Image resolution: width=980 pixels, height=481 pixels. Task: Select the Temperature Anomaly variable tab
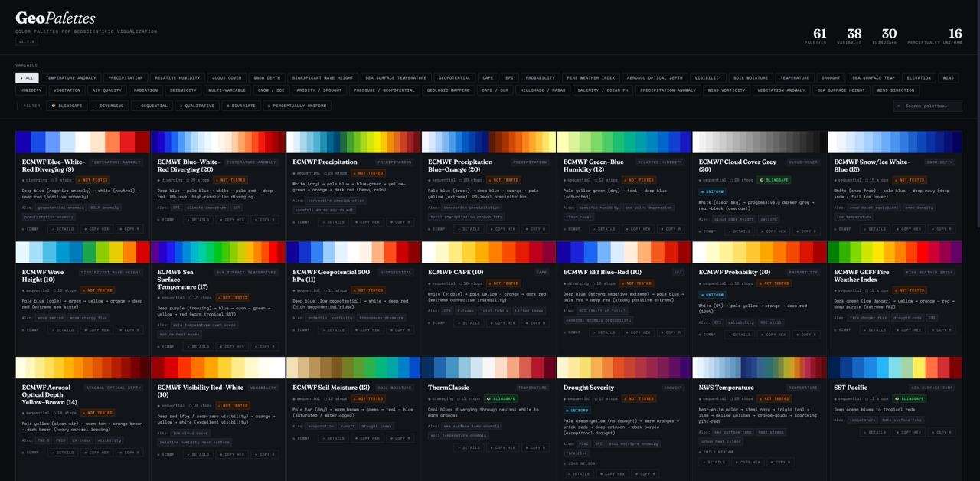[71, 77]
